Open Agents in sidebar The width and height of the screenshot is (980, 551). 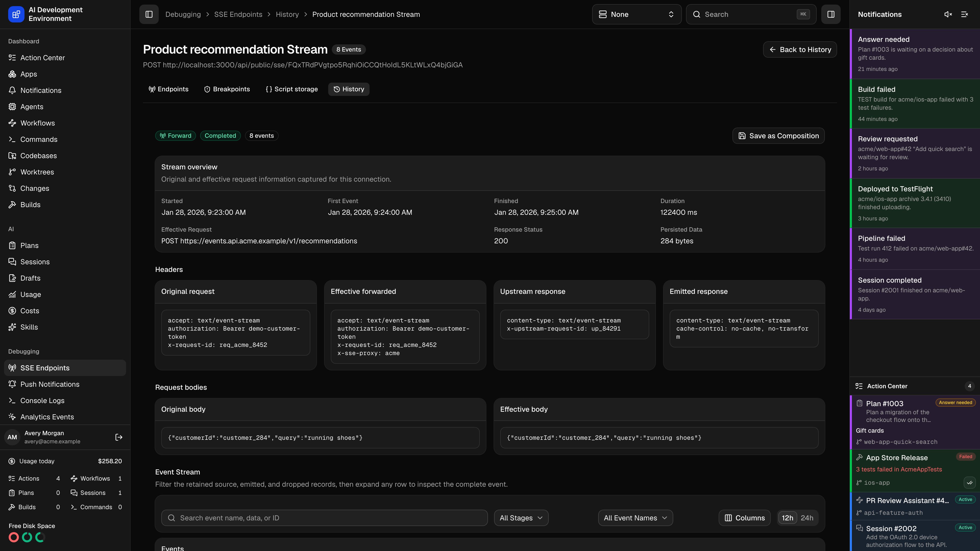coord(65,107)
